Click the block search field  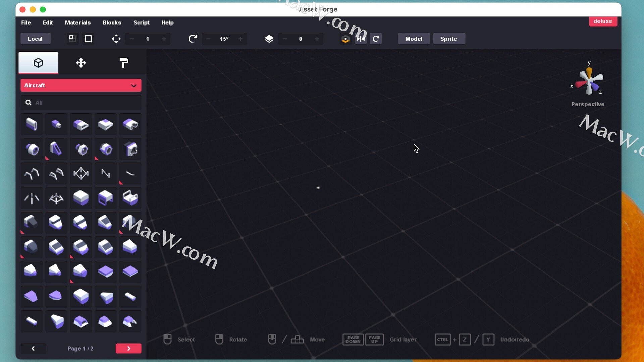pos(81,103)
